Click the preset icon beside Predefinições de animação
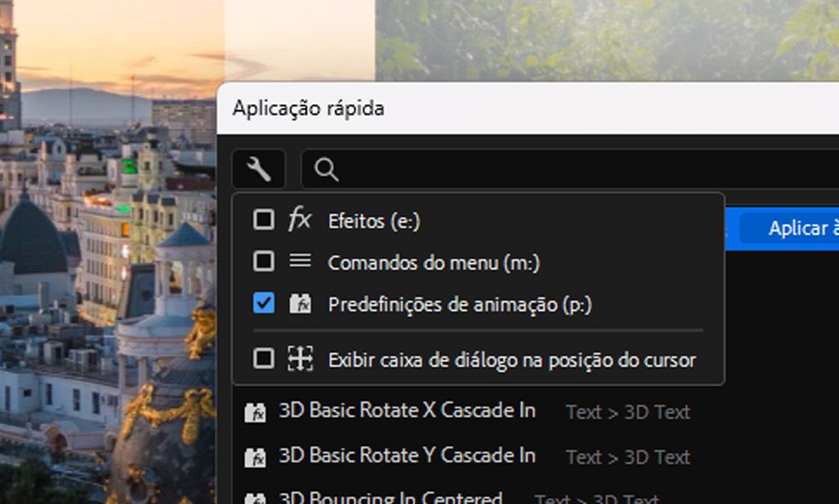Image resolution: width=839 pixels, height=504 pixels. [300, 303]
